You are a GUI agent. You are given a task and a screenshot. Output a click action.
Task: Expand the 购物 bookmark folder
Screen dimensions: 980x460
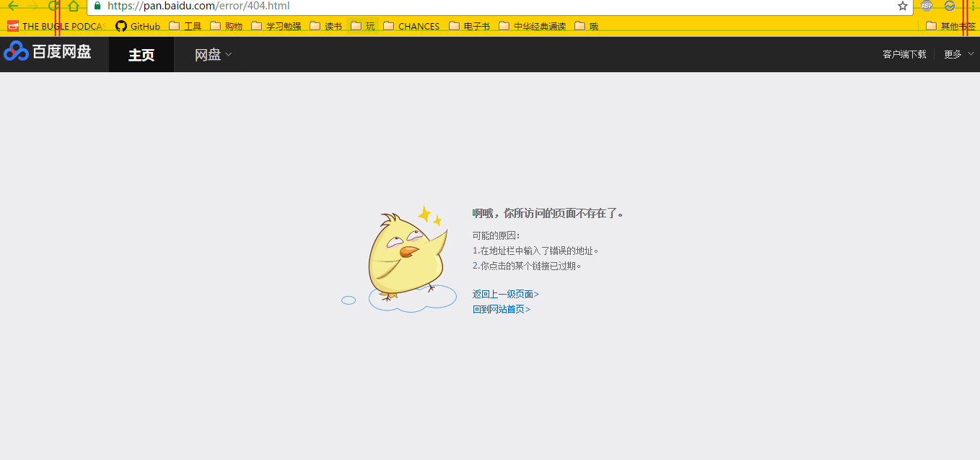[x=227, y=26]
